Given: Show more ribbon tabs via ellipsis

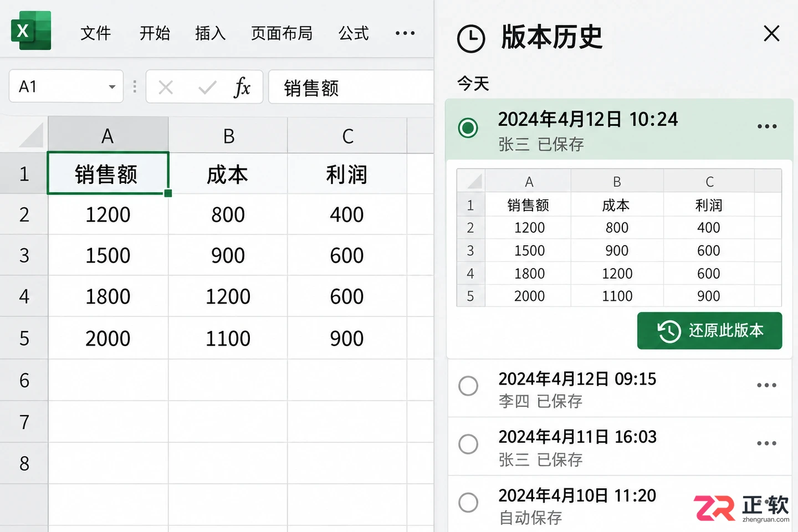Looking at the screenshot, I should (405, 33).
